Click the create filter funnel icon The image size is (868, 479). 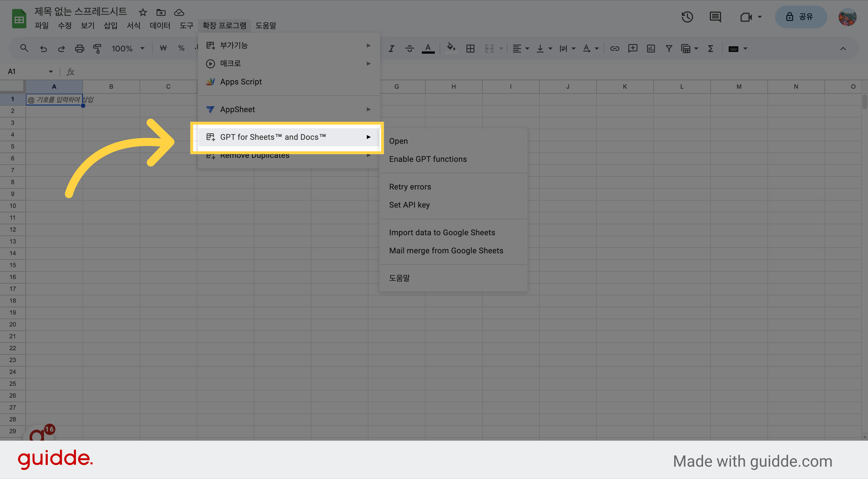pyautogui.click(x=669, y=49)
